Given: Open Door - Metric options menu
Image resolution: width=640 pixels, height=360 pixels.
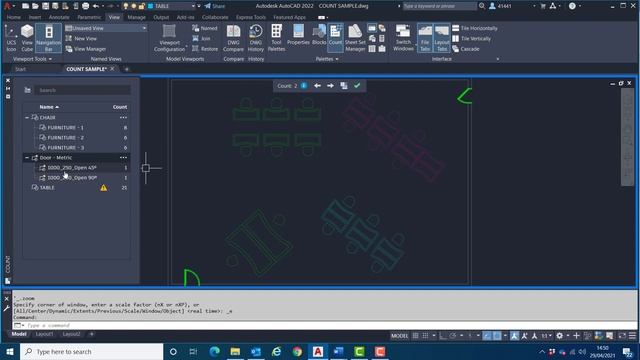Looking at the screenshot, I should click(x=123, y=158).
